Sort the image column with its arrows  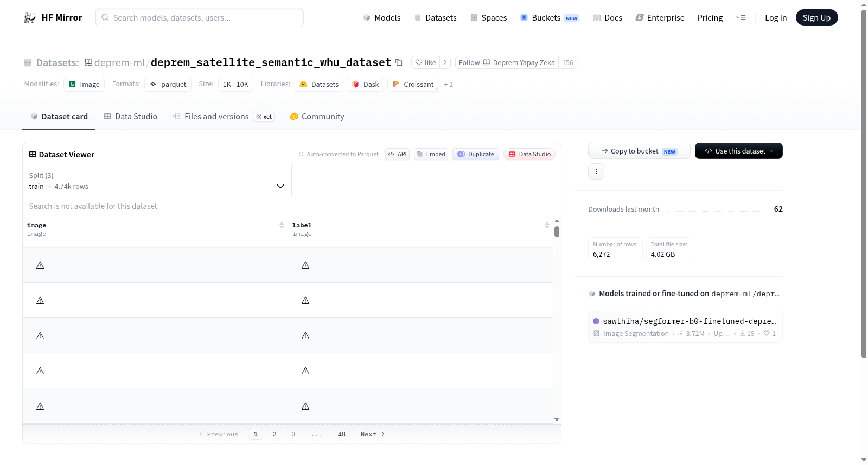click(x=282, y=225)
